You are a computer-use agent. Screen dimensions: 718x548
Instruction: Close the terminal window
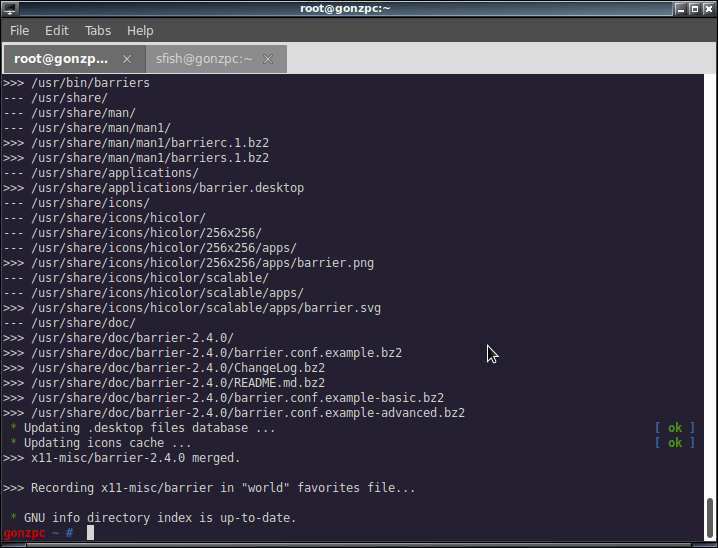(709, 8)
